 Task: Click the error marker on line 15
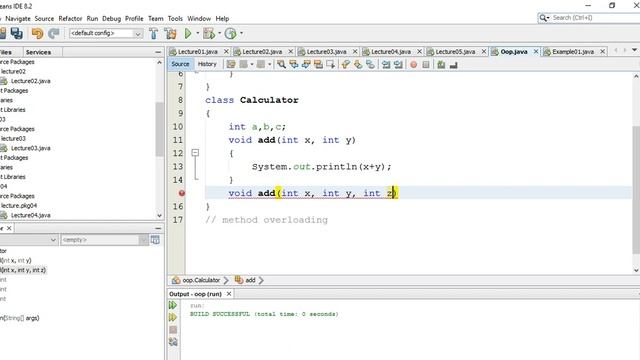182,193
